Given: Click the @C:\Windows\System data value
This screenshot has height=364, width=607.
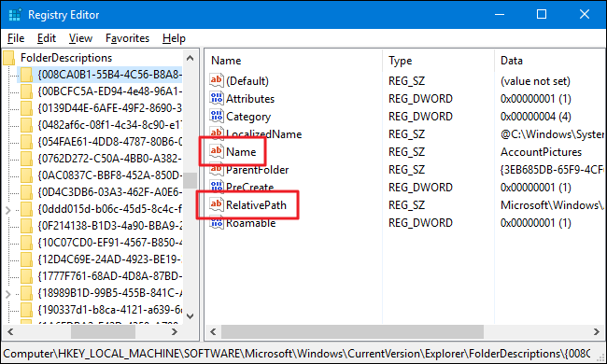Looking at the screenshot, I should [552, 134].
